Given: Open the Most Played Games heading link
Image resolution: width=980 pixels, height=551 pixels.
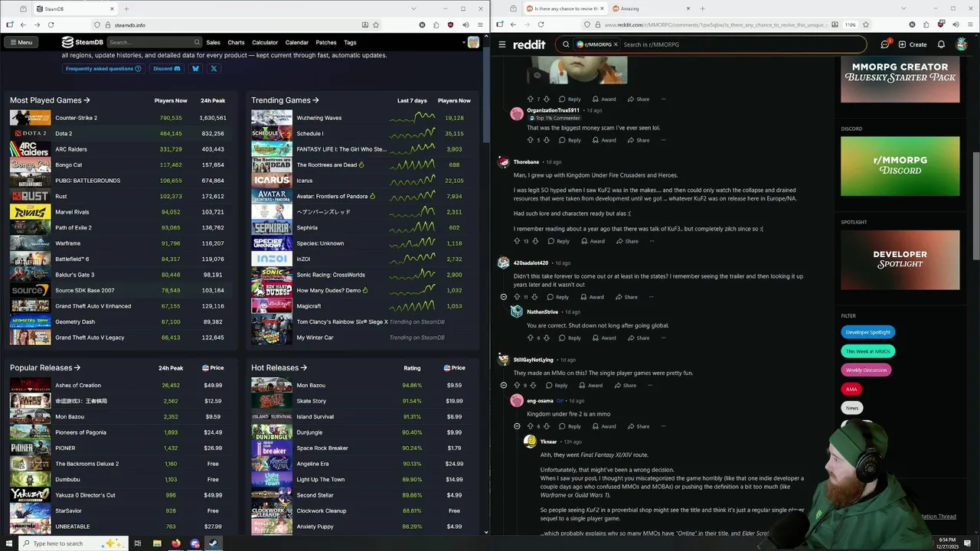Looking at the screenshot, I should [50, 100].
